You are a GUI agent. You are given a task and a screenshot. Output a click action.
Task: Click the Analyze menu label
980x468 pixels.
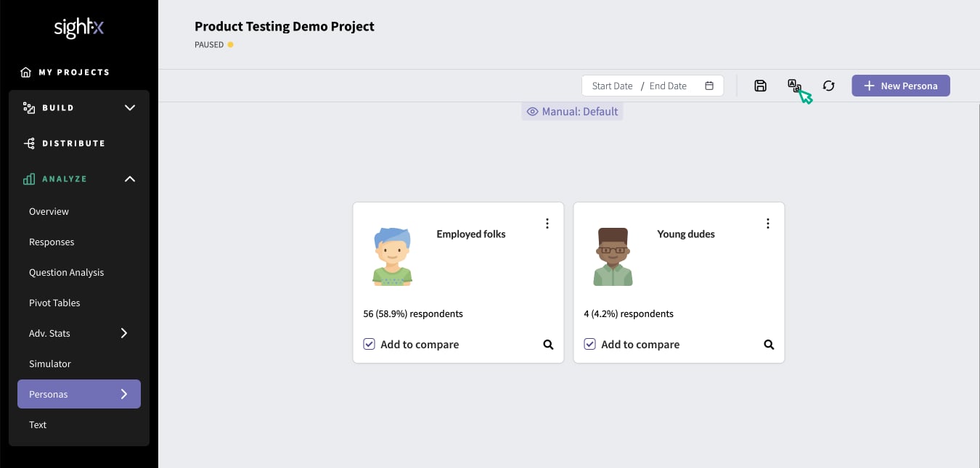65,178
